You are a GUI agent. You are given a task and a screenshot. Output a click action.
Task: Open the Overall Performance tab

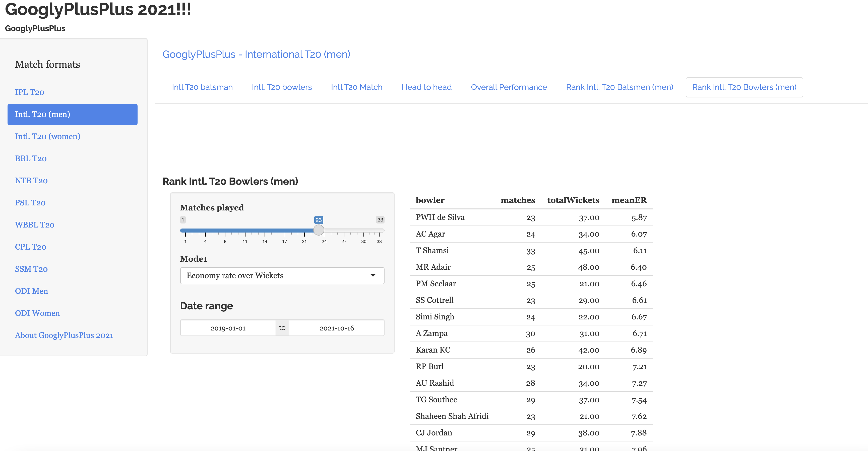coord(509,87)
